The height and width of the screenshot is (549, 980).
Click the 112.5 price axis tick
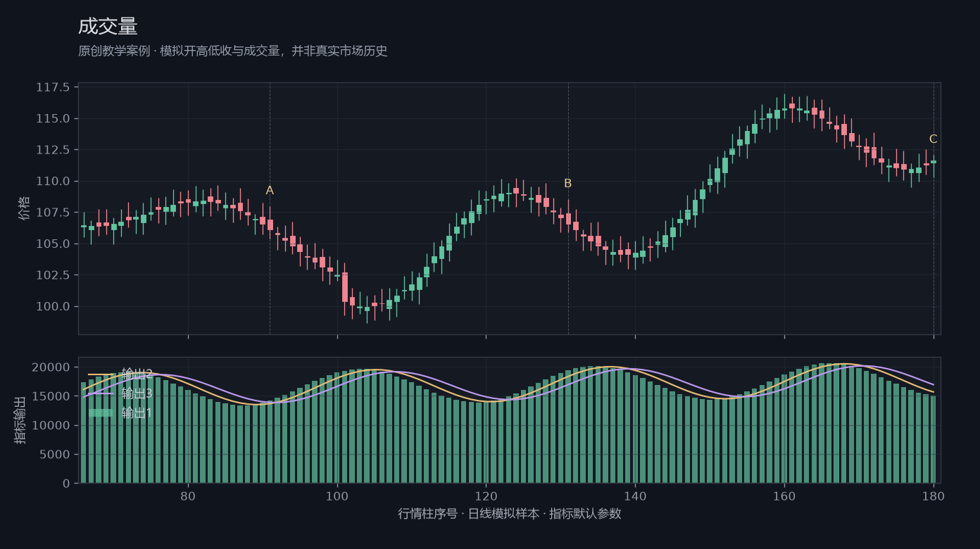click(53, 150)
